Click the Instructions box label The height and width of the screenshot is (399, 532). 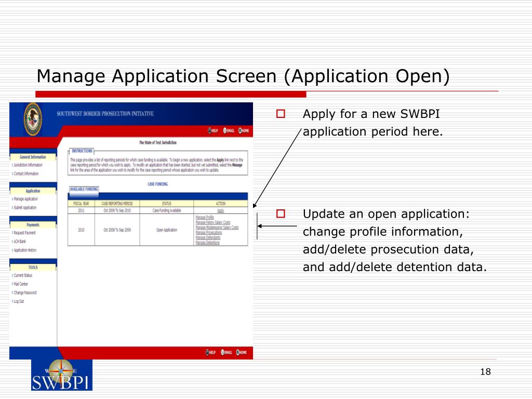82,151
